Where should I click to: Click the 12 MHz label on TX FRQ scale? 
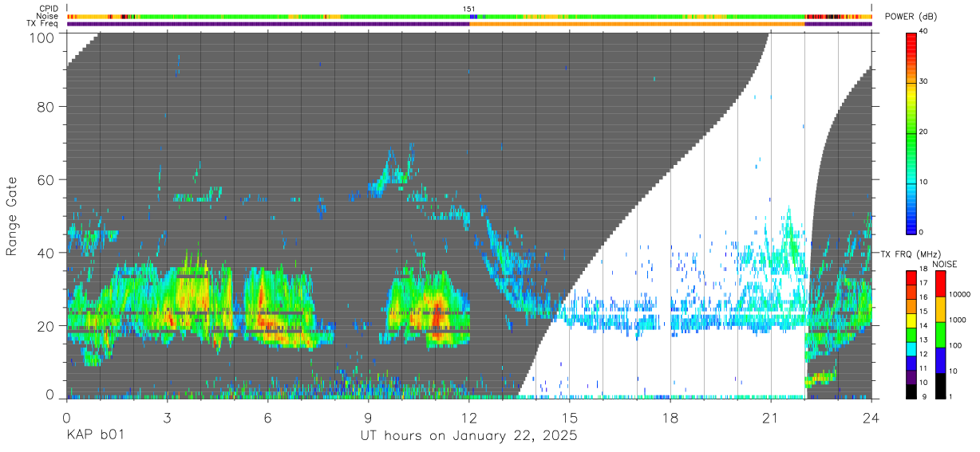[x=923, y=353]
